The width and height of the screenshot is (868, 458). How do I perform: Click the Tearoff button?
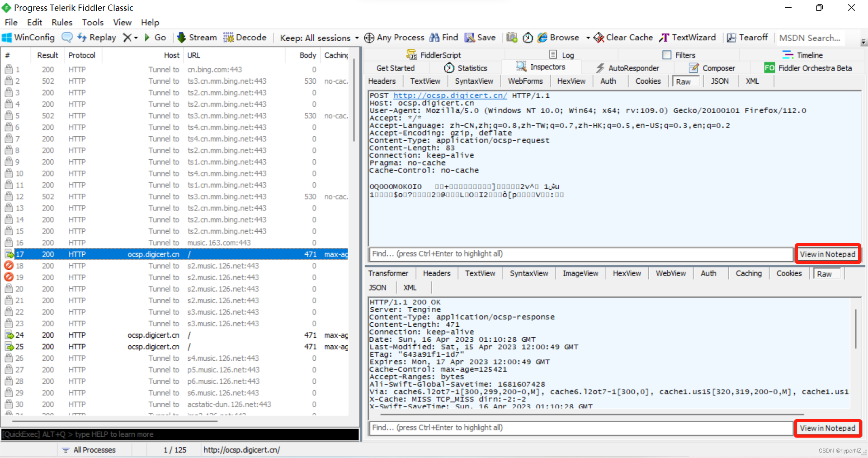click(747, 38)
